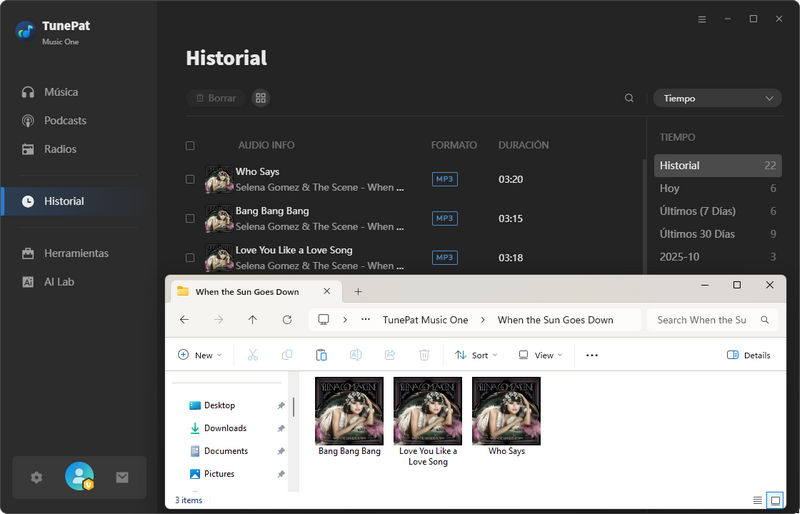
Task: Tick the Bang Bang Bang checkbox
Action: point(190,219)
